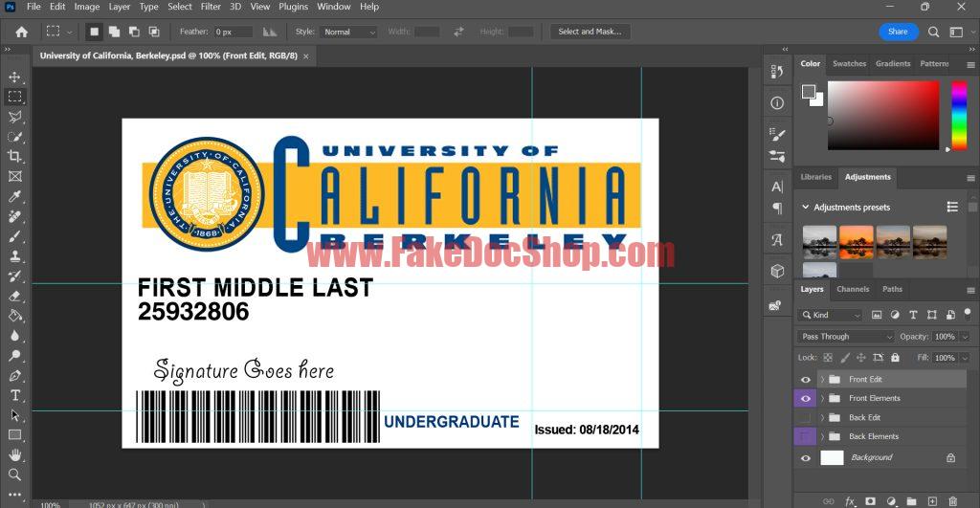Collapse the Adjustments presets section
The image size is (980, 508).
point(806,207)
